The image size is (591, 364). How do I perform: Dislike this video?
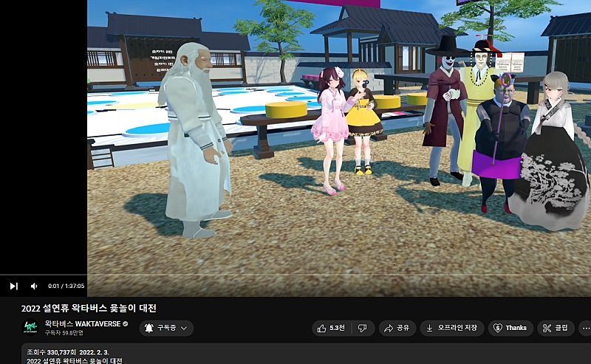pyautogui.click(x=363, y=328)
